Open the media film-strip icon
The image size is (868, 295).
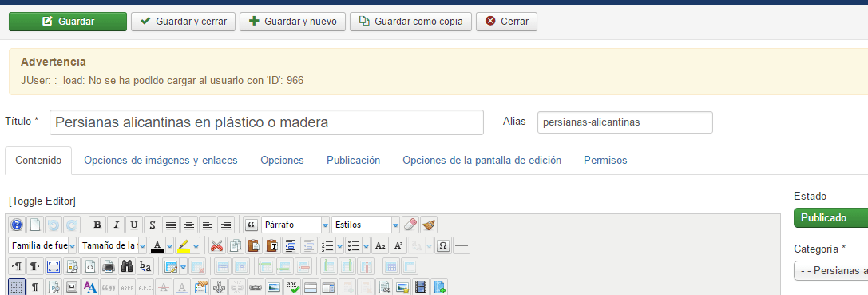(422, 287)
